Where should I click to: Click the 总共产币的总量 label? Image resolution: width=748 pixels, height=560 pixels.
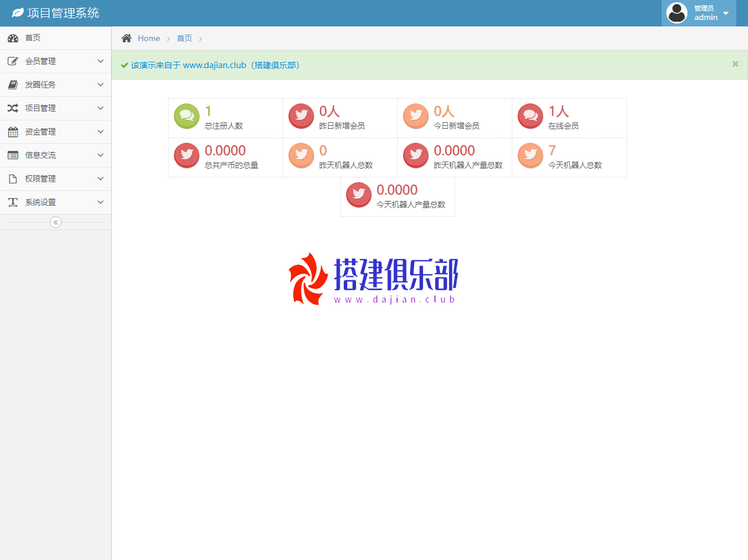232,165
